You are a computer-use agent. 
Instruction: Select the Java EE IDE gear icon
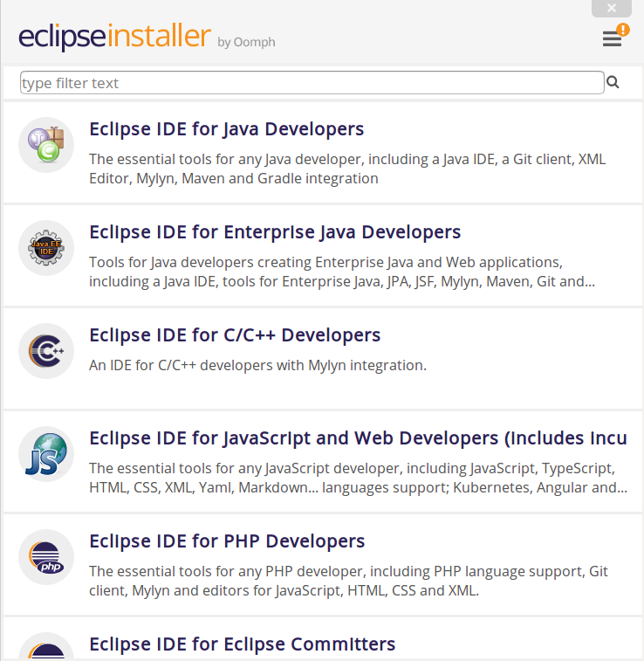46,248
